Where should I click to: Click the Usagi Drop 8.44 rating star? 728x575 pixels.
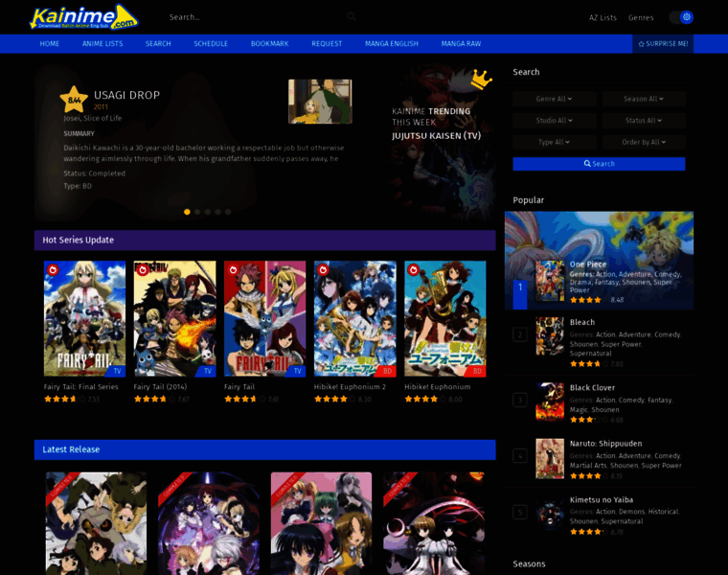pos(74,100)
